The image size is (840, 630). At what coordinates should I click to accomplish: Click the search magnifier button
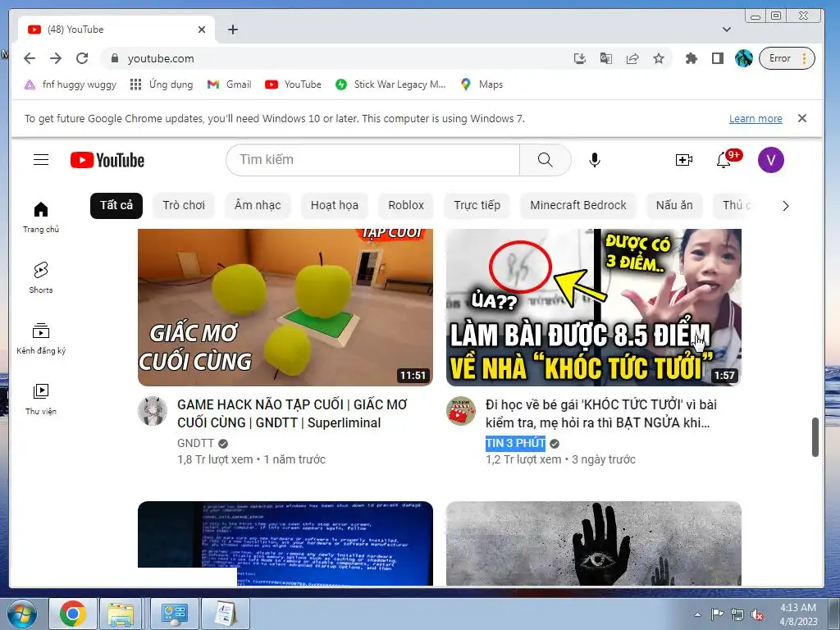point(545,160)
